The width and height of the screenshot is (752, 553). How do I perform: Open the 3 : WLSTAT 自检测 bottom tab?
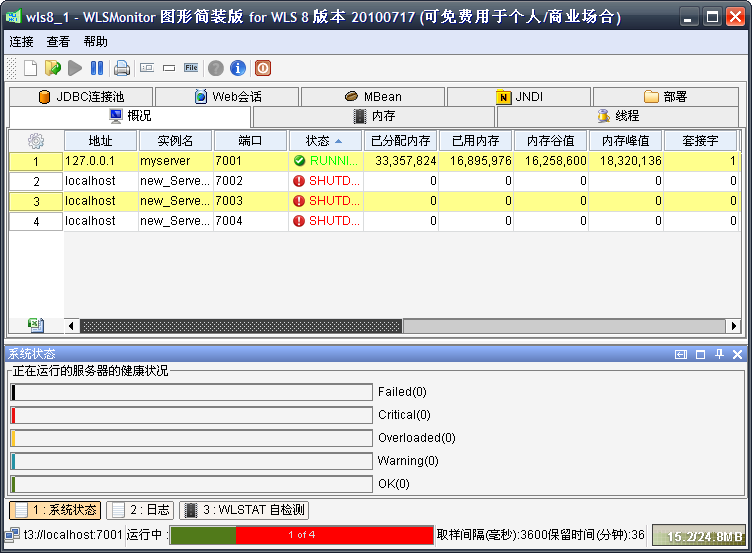coord(244,510)
